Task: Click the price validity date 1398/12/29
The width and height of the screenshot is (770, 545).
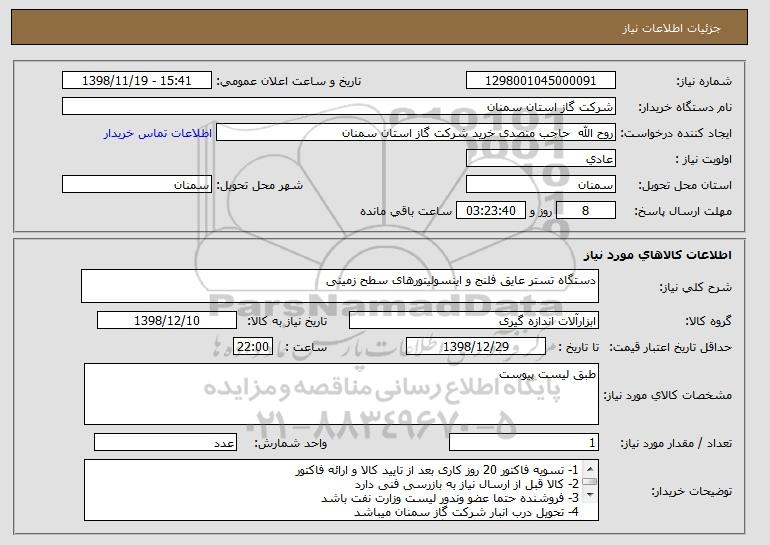Action: click(476, 347)
